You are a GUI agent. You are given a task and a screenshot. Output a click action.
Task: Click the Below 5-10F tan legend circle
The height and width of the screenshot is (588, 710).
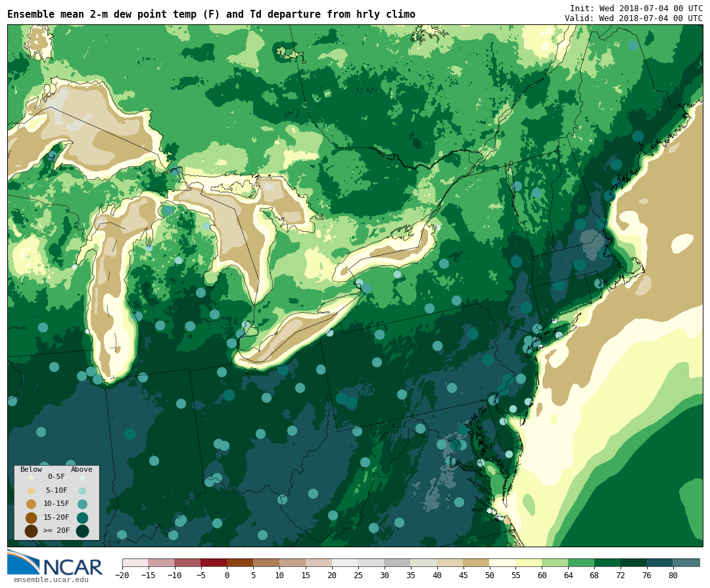[31, 491]
